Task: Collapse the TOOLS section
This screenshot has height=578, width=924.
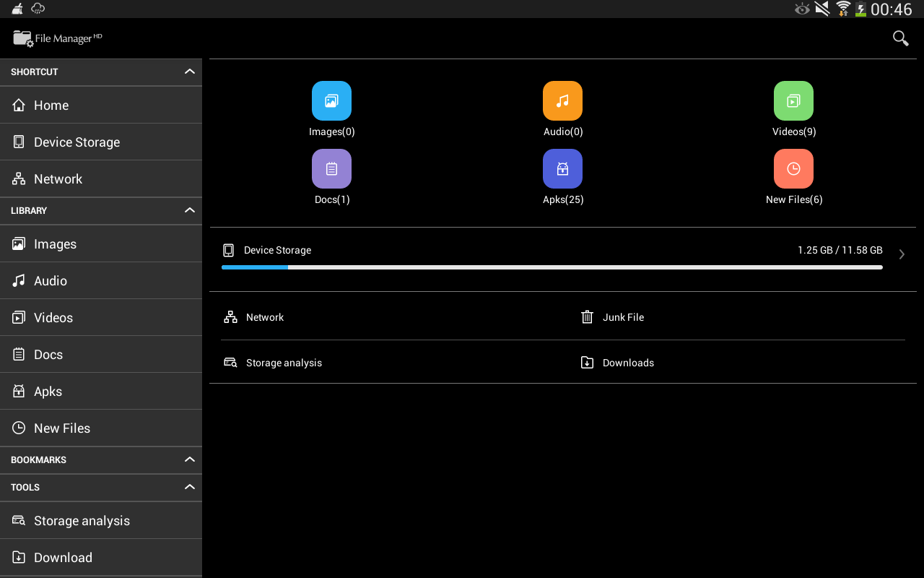Action: click(189, 487)
